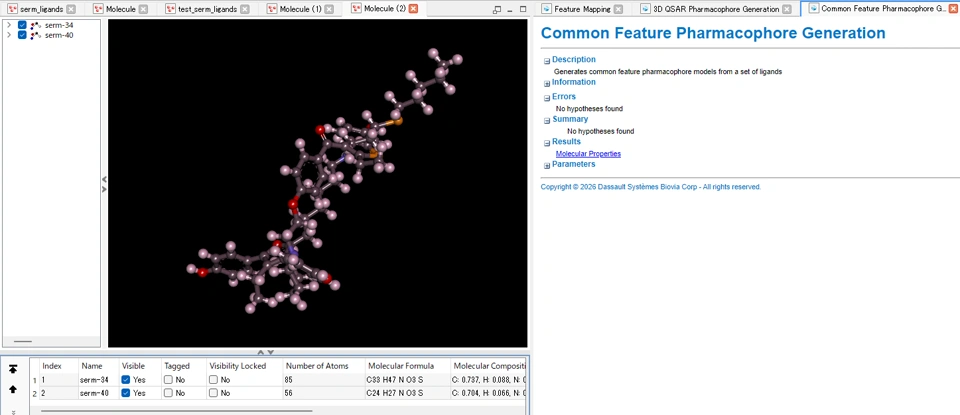The width and height of the screenshot is (960, 415).
Task: Expand the serm-34 tree node
Action: [x=9, y=25]
